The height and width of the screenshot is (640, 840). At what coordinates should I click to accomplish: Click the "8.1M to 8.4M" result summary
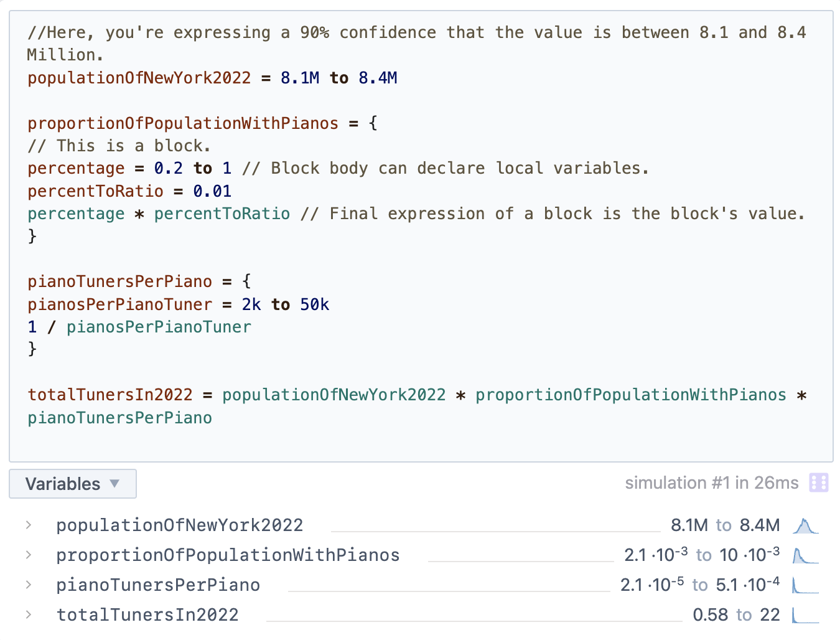725,525
